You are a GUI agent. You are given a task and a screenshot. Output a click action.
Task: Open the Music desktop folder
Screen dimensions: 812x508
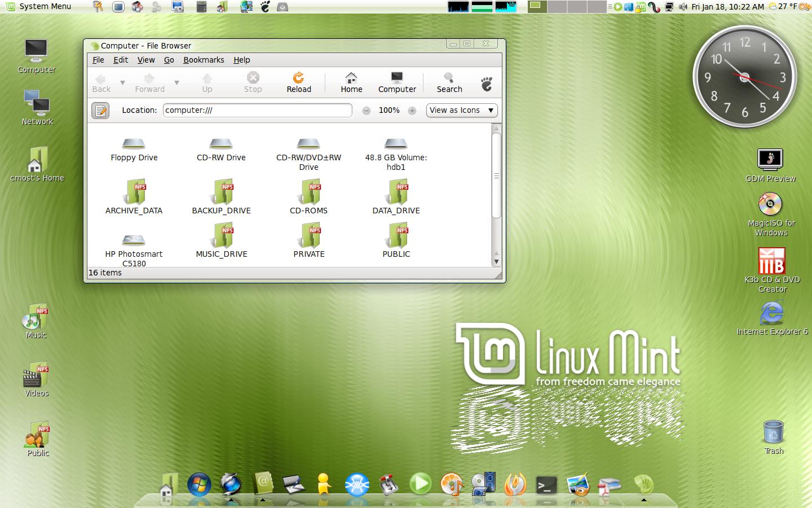click(36, 322)
